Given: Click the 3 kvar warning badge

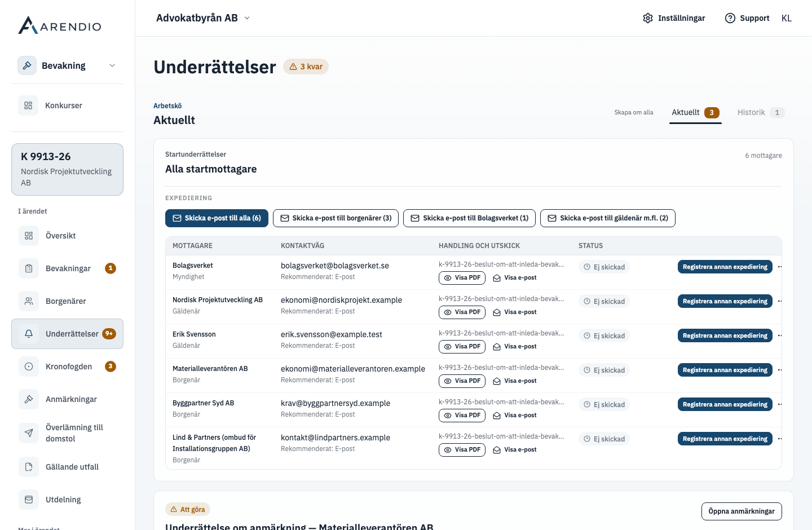Looking at the screenshot, I should [306, 67].
